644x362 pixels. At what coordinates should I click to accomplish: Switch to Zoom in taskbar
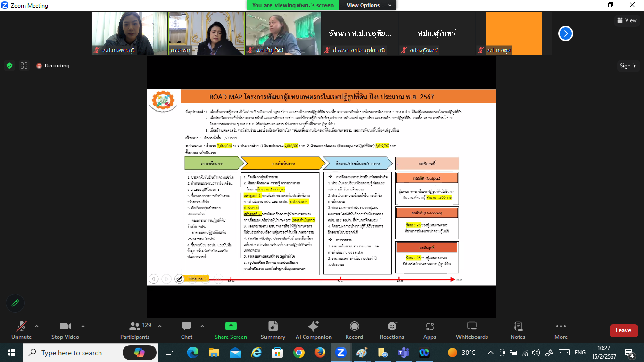tap(341, 353)
